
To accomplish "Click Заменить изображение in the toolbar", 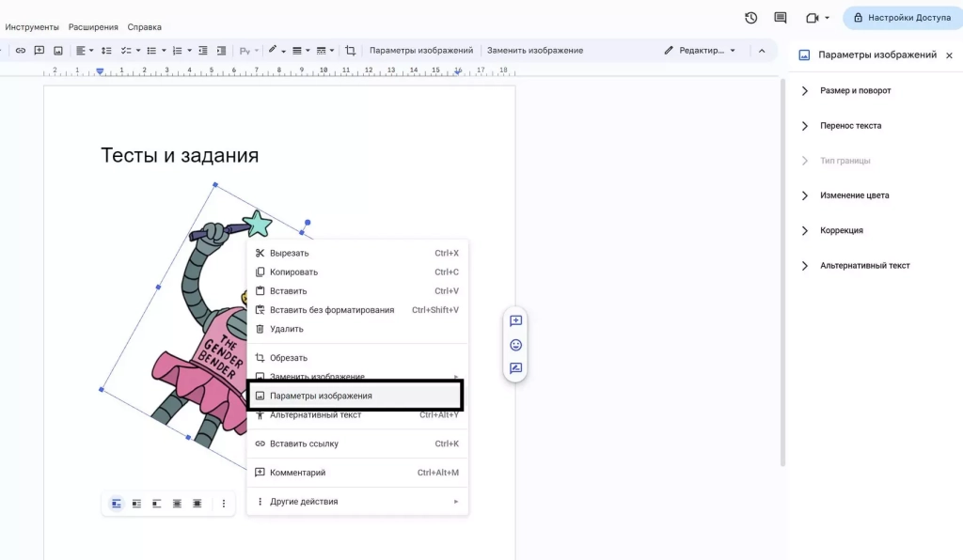I will click(x=534, y=51).
